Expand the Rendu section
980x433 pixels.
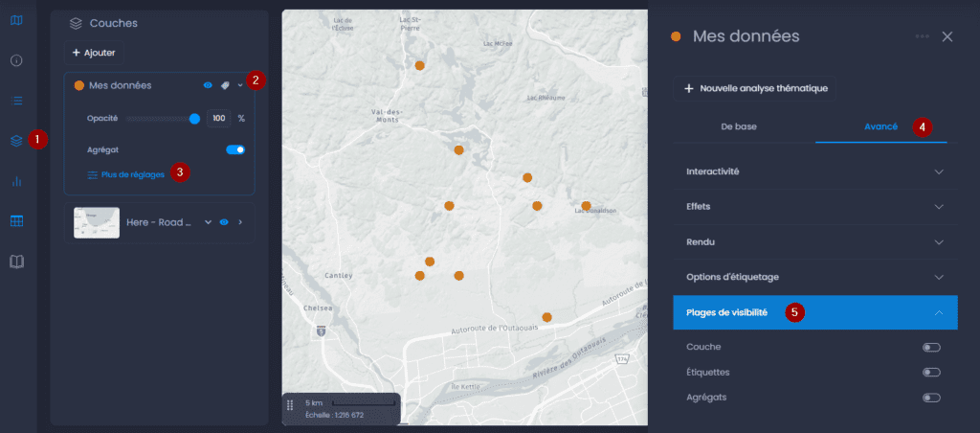tap(815, 241)
